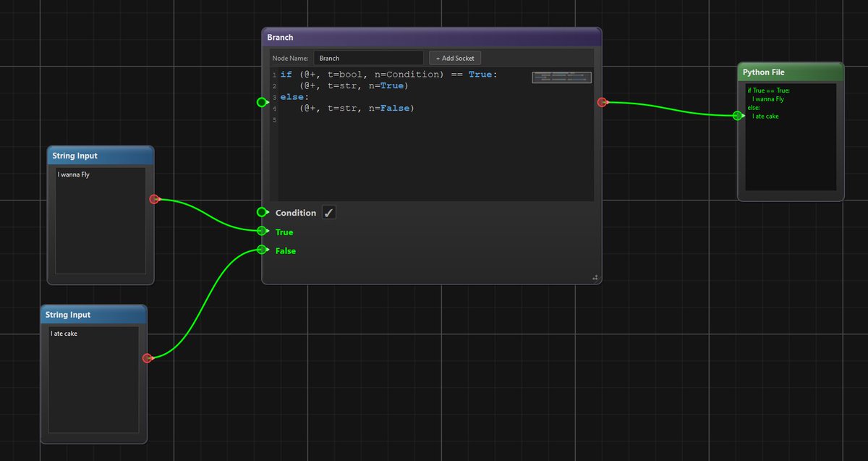This screenshot has width=868, height=461.
Task: Click the code minimap thumbnail
Action: pyautogui.click(x=562, y=77)
